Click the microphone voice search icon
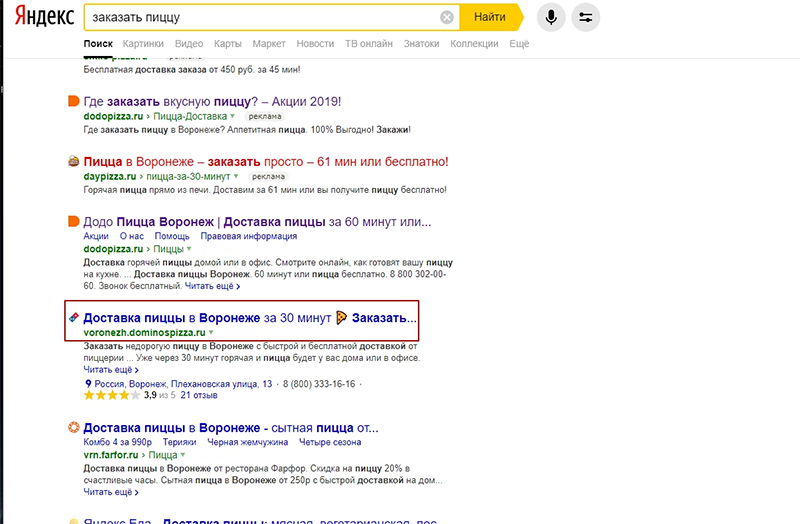This screenshot has height=524, width=800. 548,17
